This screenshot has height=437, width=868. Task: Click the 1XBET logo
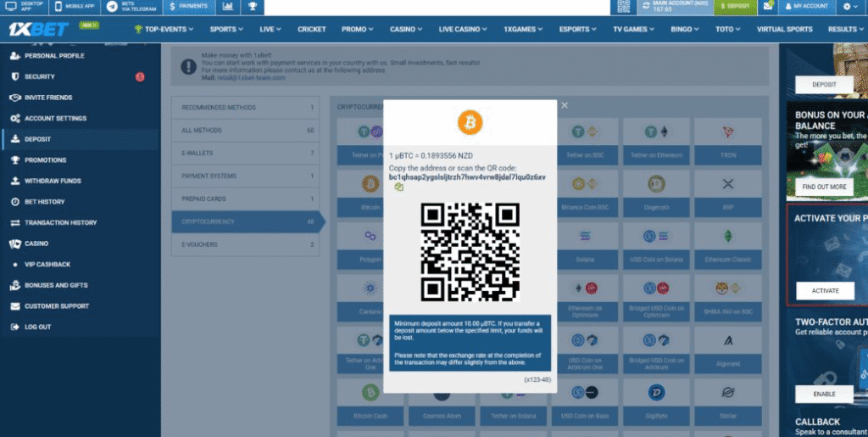click(38, 29)
